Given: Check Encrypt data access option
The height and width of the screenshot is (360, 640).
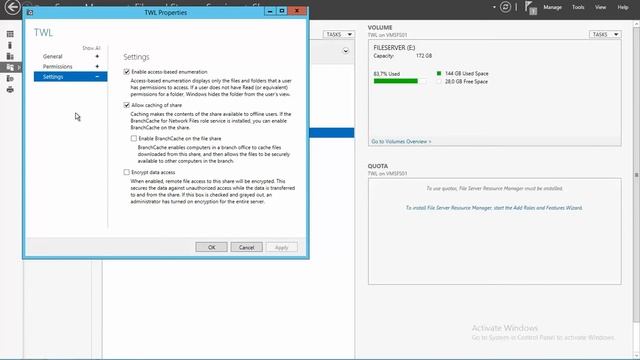Looking at the screenshot, I should pyautogui.click(x=127, y=172).
